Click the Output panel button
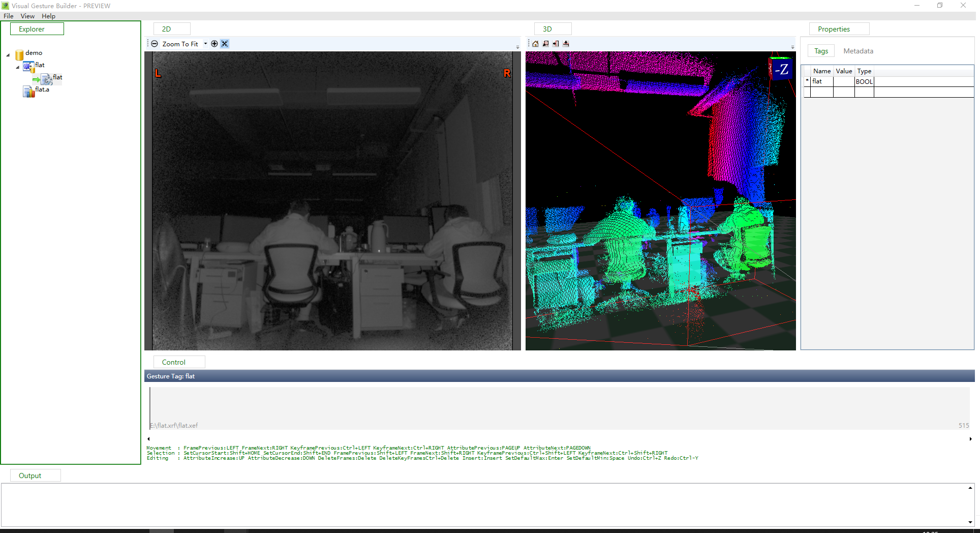 tap(35, 475)
